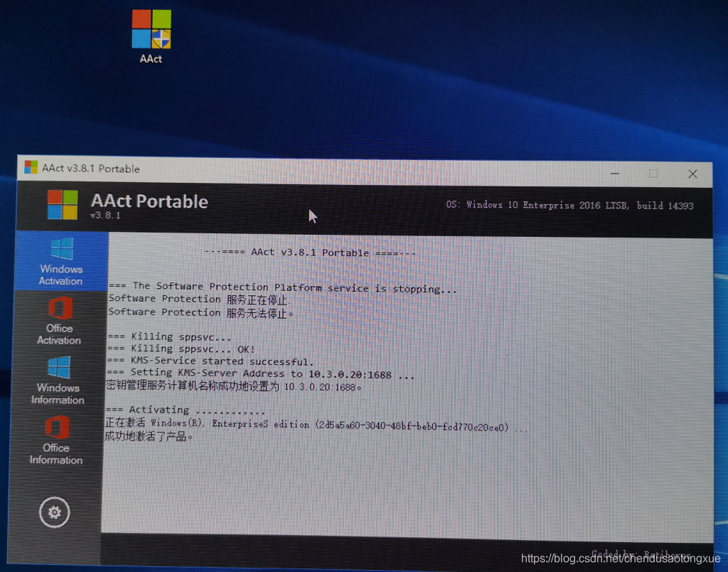Image resolution: width=728 pixels, height=572 pixels.
Task: Click the AAct Portable header logo
Action: (63, 204)
